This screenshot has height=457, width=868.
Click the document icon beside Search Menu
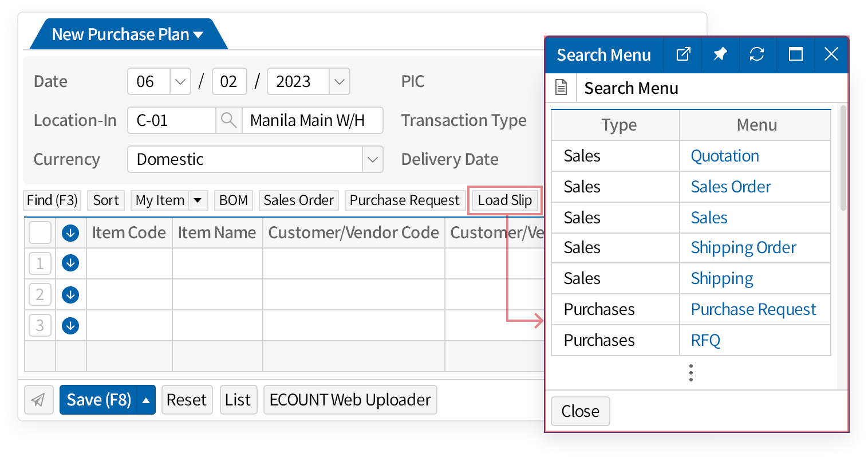point(561,88)
